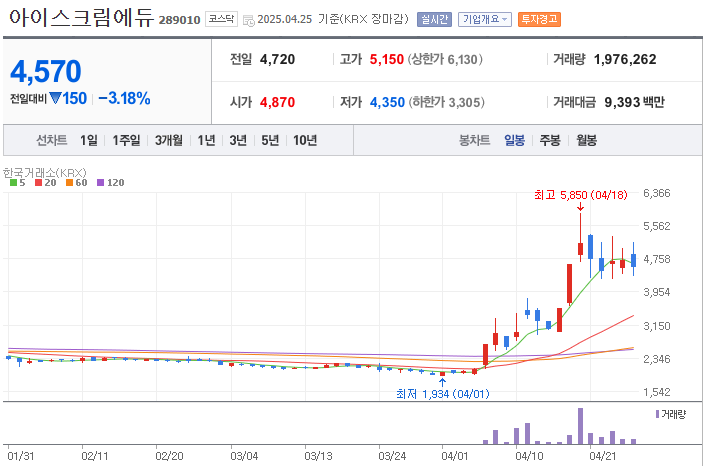Click the trading volume 1,976,262
This screenshot has width=703, height=466.
(x=625, y=59)
